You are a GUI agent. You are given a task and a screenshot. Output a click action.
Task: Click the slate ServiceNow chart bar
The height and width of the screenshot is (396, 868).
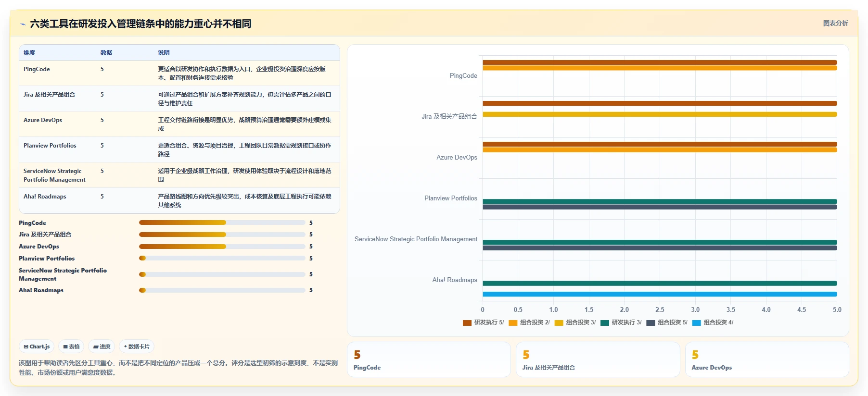pyautogui.click(x=660, y=248)
